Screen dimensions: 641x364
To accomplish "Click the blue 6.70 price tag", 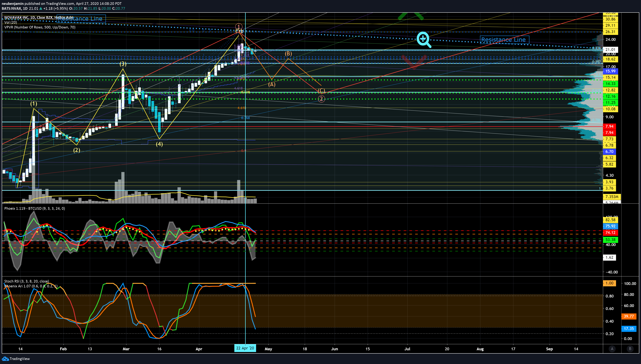I will 609,152.
